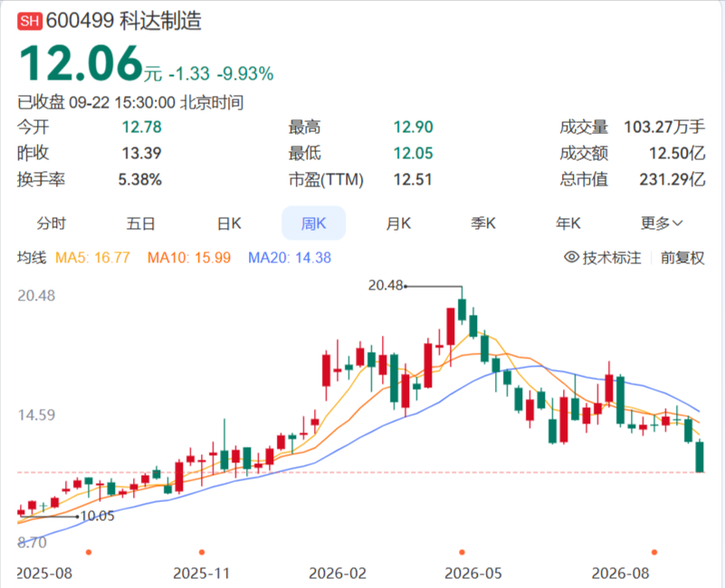This screenshot has width=725, height=588.
Task: Click the 前复权 adjustment option
Action: 682,258
